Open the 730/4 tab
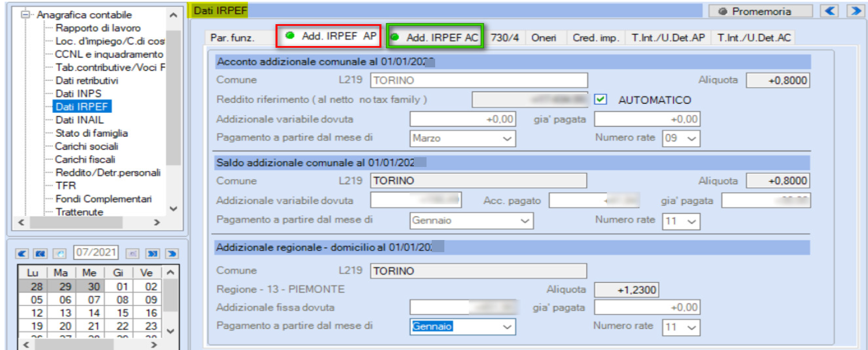 coord(505,38)
